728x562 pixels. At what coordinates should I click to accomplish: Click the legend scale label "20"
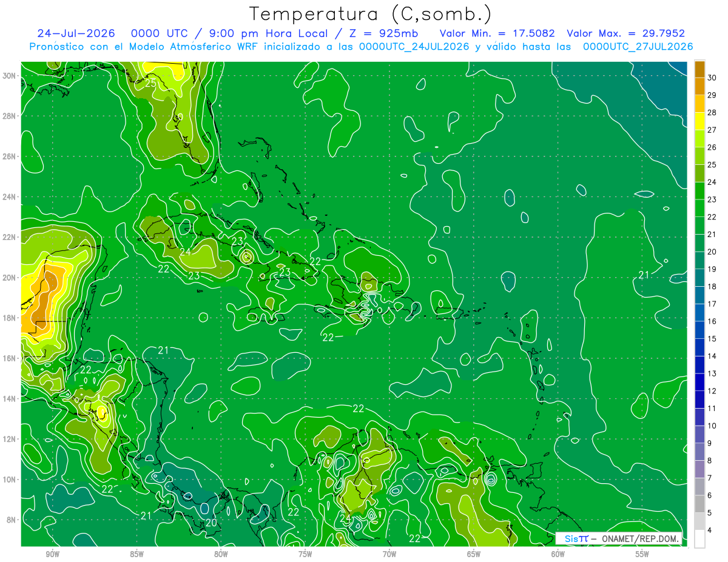click(712, 252)
